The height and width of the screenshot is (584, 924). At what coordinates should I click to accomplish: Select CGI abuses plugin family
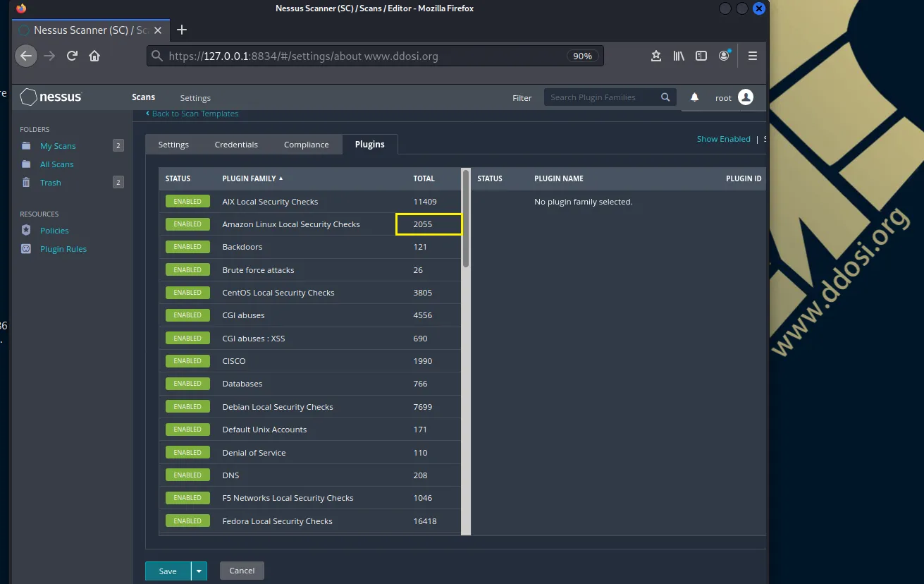(x=310, y=315)
